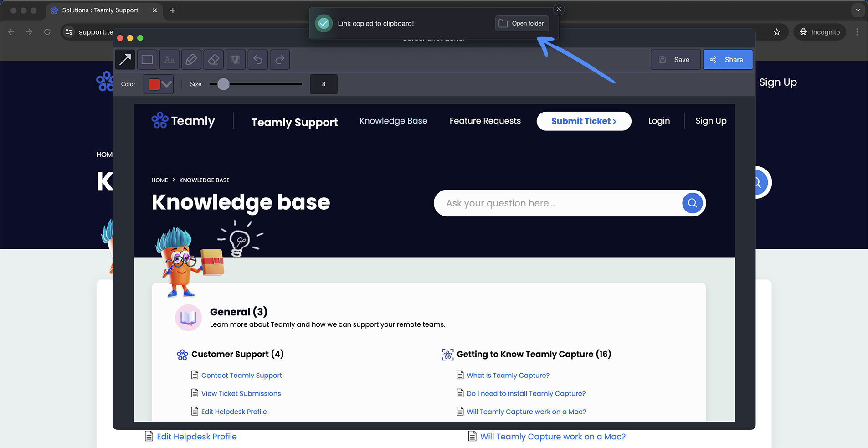Viewport: 868px width, 448px height.
Task: Click the Customer Support flower icon
Action: pos(182,355)
